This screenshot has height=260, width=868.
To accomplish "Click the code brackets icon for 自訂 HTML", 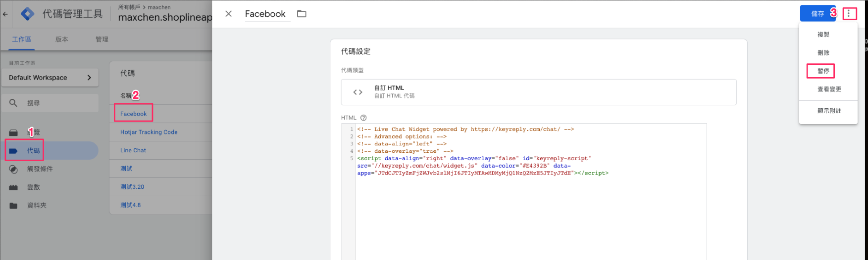I will [x=358, y=92].
